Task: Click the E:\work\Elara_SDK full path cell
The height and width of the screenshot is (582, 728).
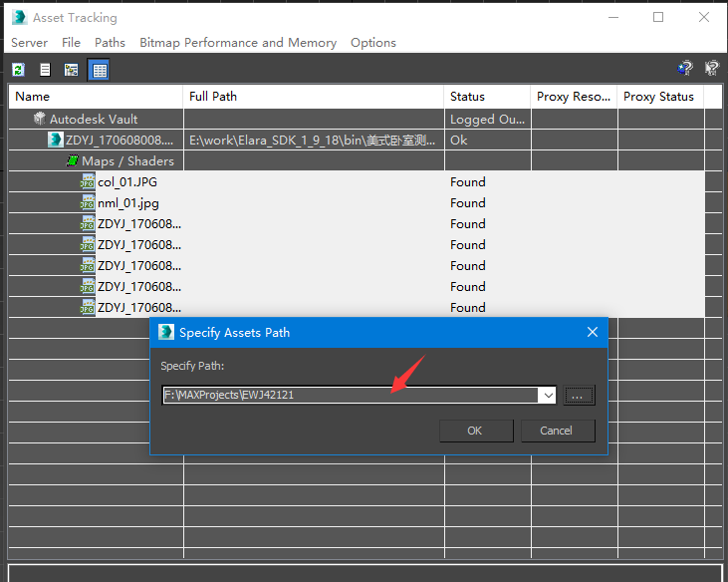Action: pyautogui.click(x=314, y=140)
